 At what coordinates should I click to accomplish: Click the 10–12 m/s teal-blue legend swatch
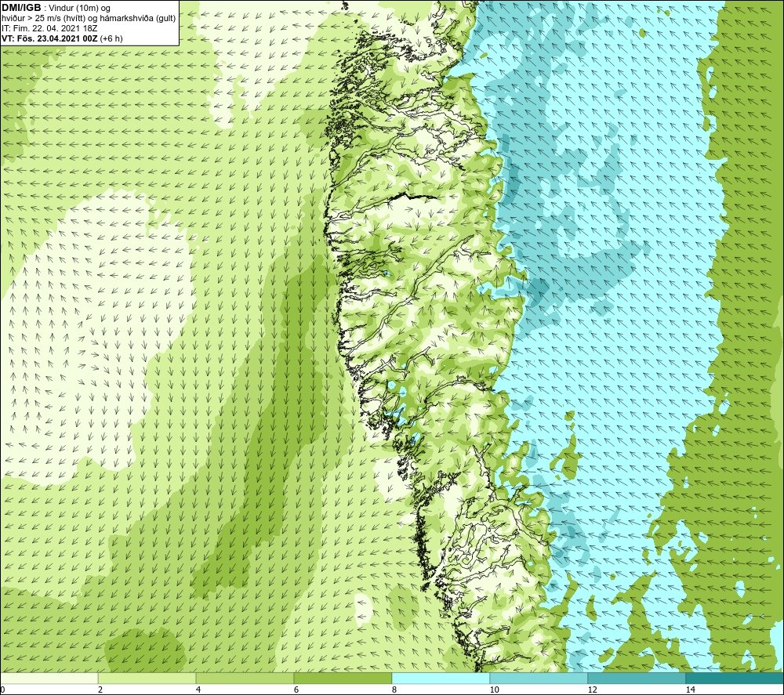(x=539, y=679)
